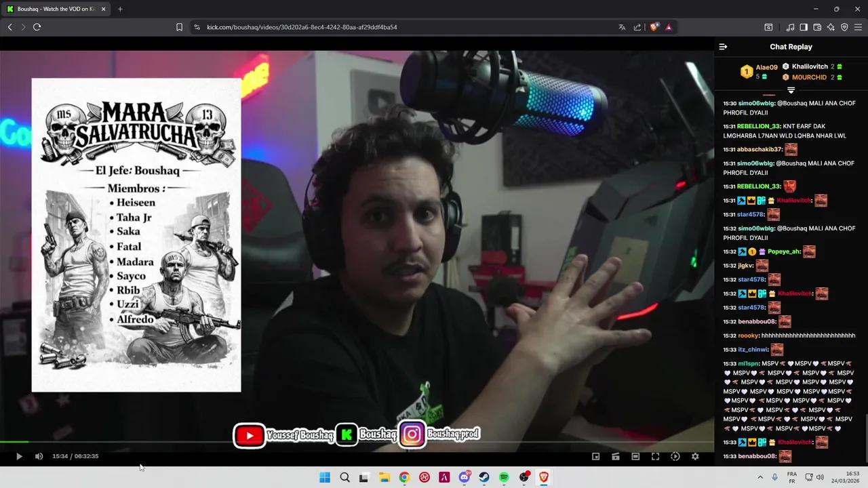Select the Boushaq VOD tab
The image size is (868, 488).
click(54, 9)
